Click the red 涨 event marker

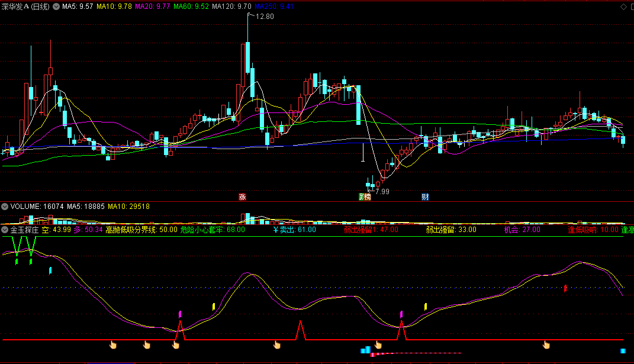tap(242, 197)
